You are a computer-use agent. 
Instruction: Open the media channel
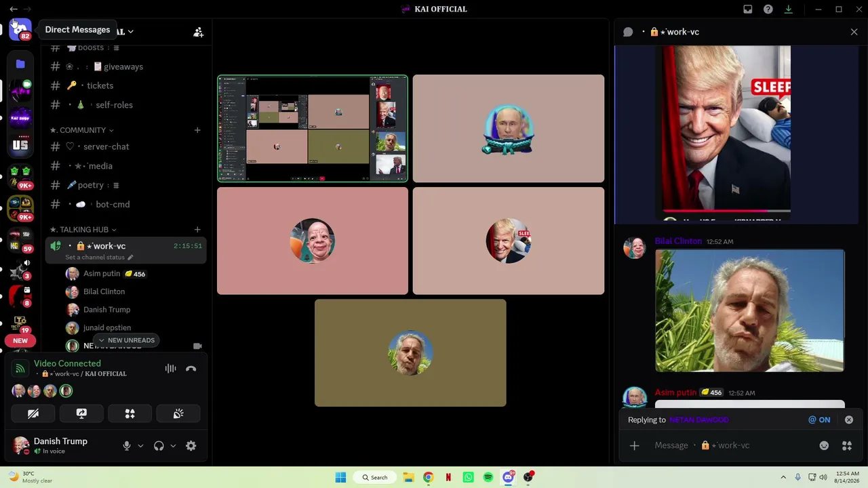125,165
